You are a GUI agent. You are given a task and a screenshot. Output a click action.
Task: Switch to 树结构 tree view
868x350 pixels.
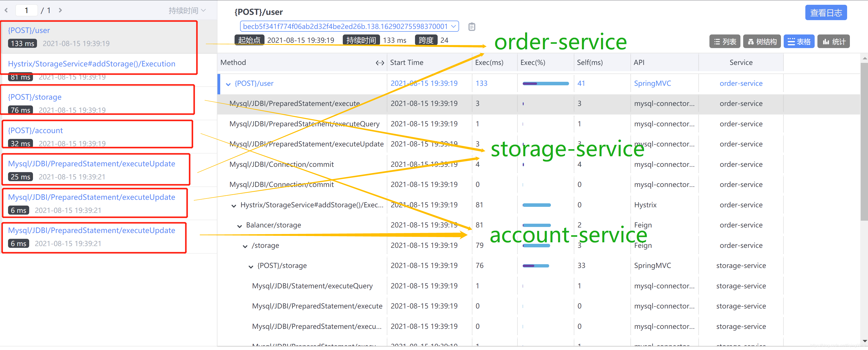pyautogui.click(x=762, y=42)
